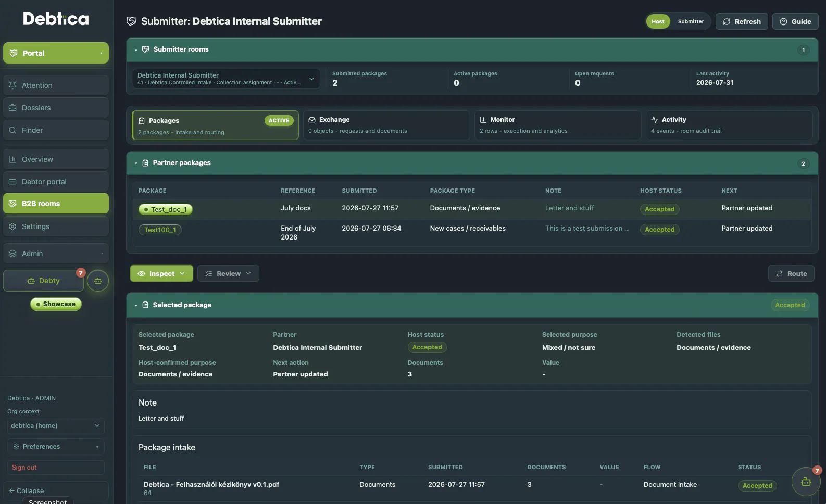Click the round robot icon beside Debty
Viewport: 826px width, 504px height.
pos(98,281)
